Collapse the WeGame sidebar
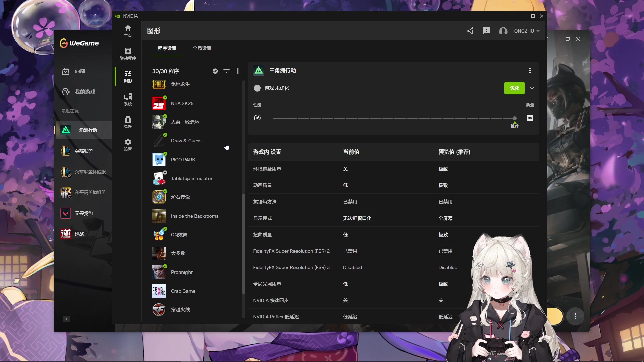 click(66, 319)
